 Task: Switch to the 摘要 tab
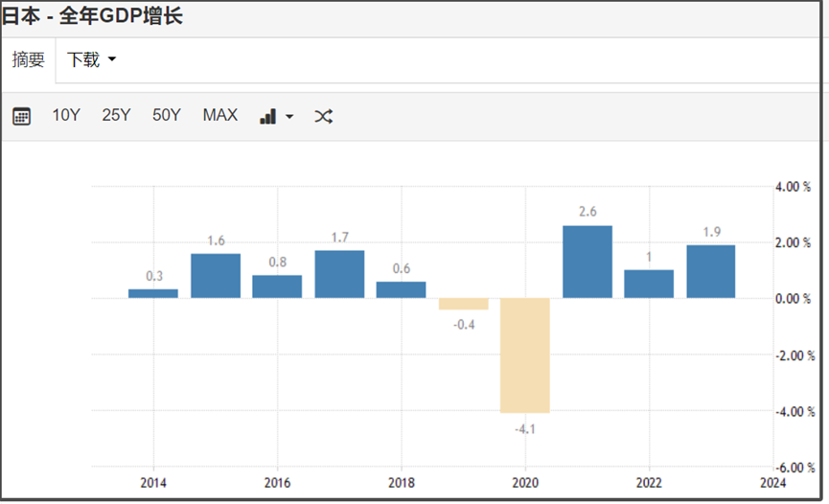click(x=29, y=59)
